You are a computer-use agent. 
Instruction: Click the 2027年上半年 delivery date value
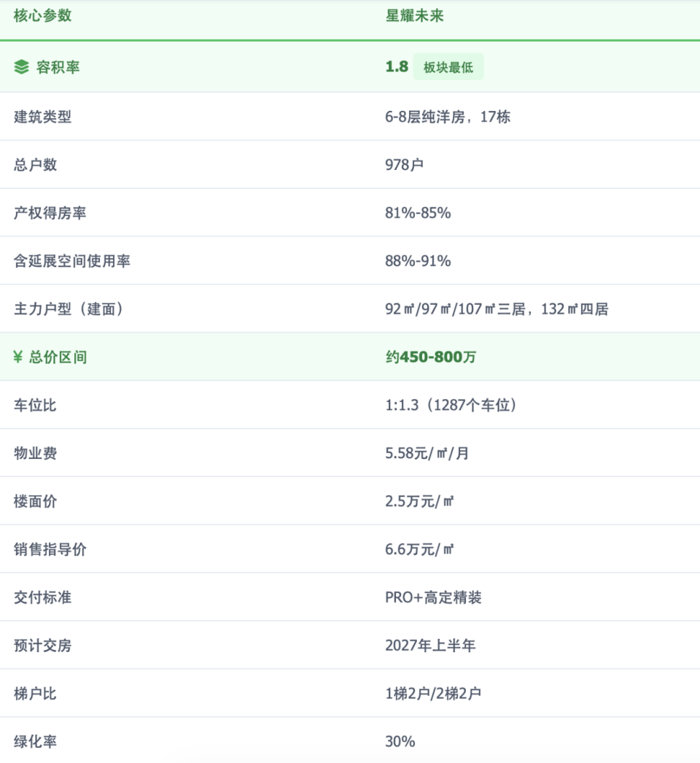[x=430, y=646]
